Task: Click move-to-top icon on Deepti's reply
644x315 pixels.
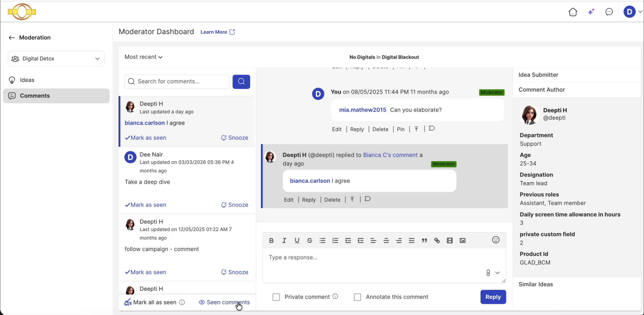Action: [352, 199]
